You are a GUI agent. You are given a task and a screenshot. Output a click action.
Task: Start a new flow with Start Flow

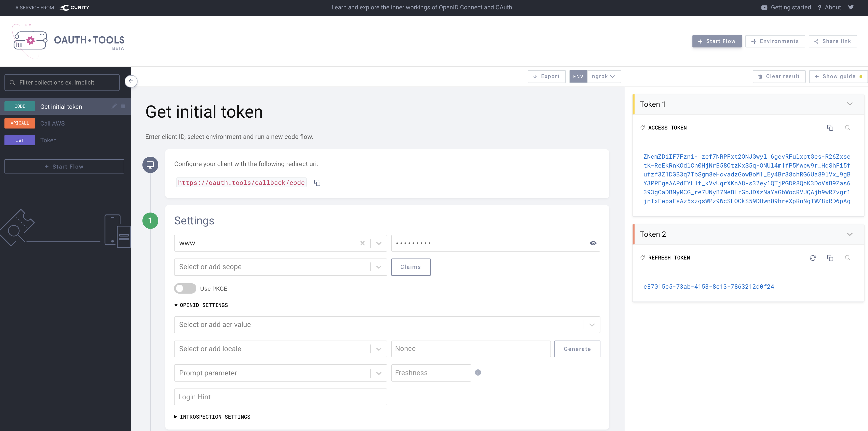(717, 41)
